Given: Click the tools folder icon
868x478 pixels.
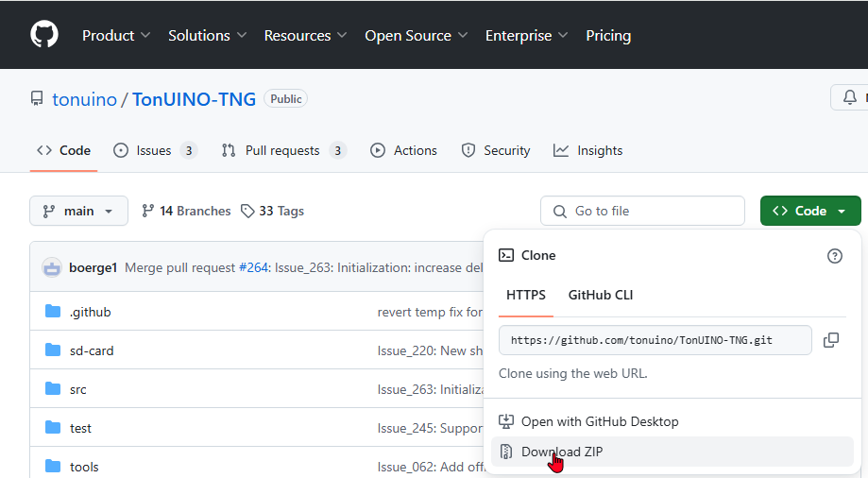Looking at the screenshot, I should click(53, 467).
